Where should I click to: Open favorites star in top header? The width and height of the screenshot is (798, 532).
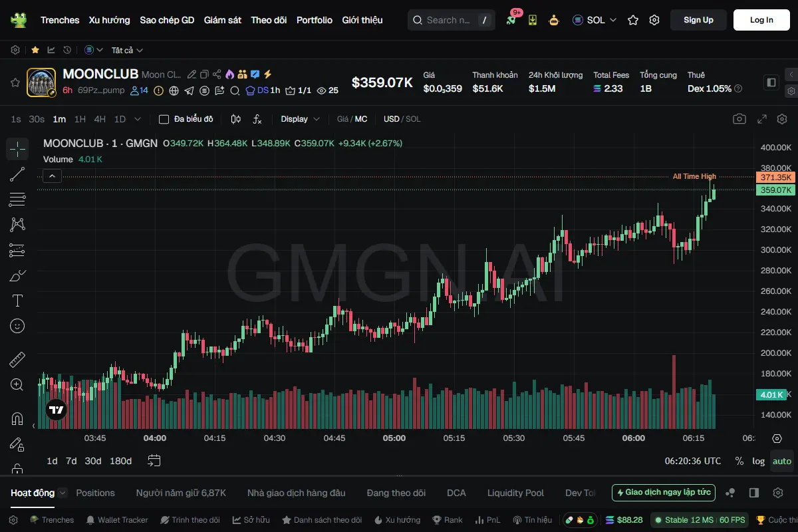(x=633, y=20)
